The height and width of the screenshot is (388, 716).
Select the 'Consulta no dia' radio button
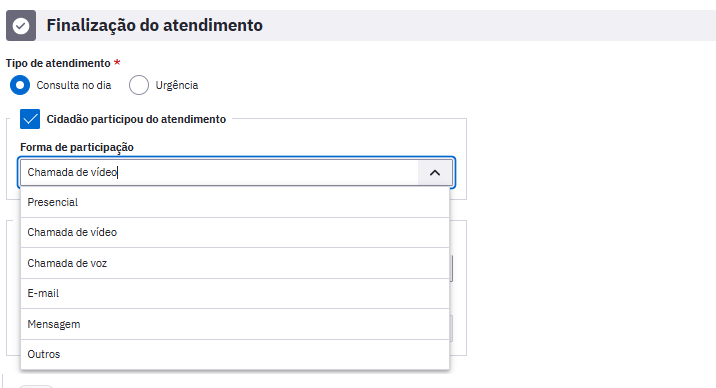[x=20, y=85]
